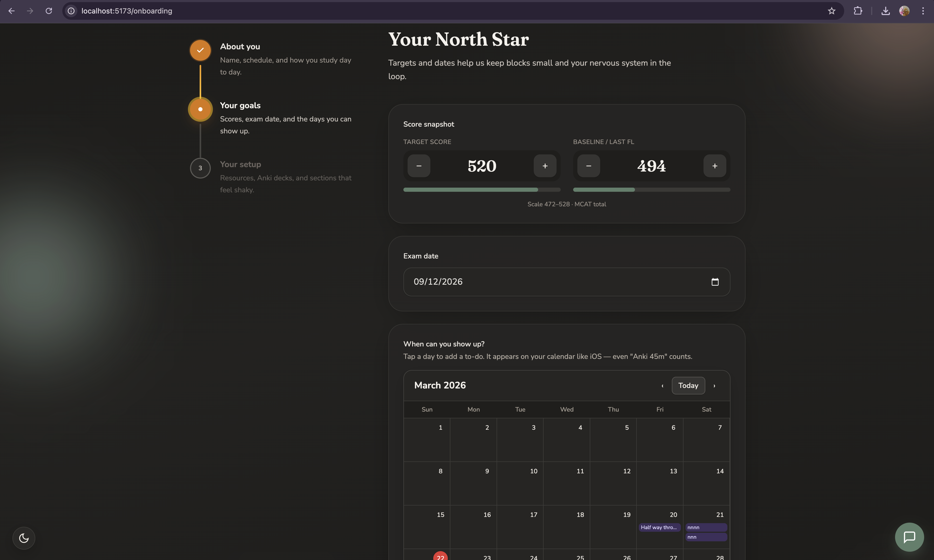Viewport: 934px width, 560px height.
Task: Open browser downloads icon
Action: click(885, 11)
